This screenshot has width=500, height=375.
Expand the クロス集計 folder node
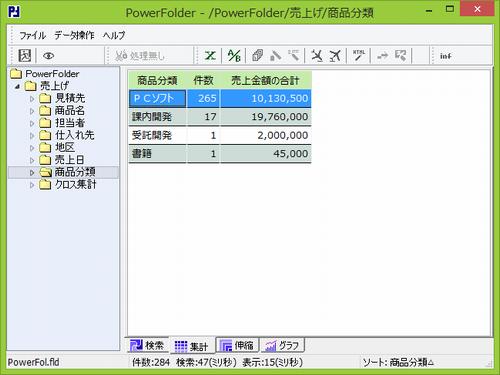tap(32, 185)
